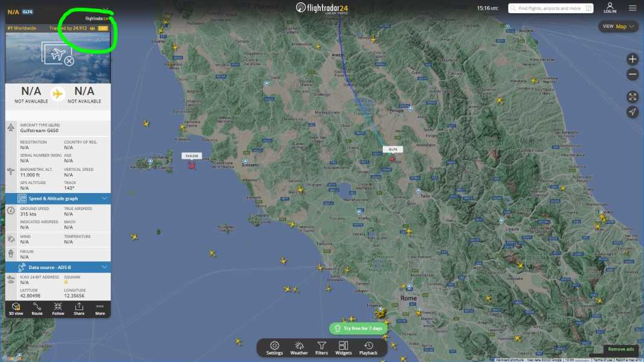Zoom in the map with plus button
The width and height of the screenshot is (644, 362).
633,59
